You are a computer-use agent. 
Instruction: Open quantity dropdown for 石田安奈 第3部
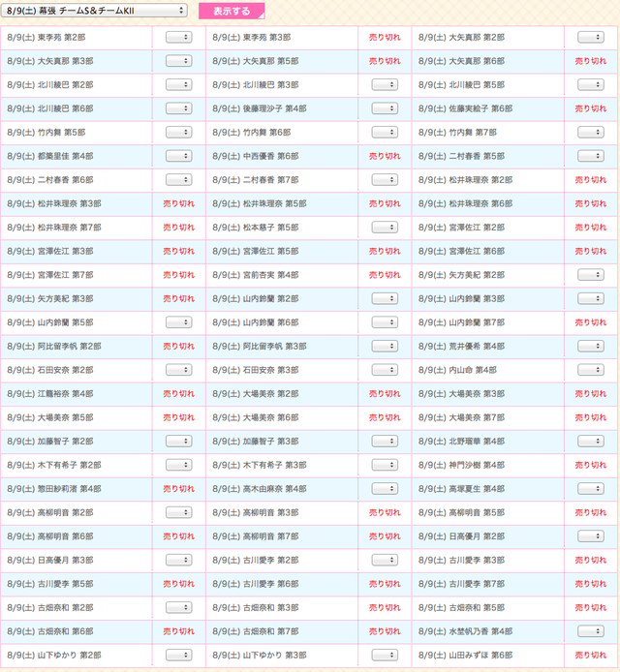pos(385,370)
